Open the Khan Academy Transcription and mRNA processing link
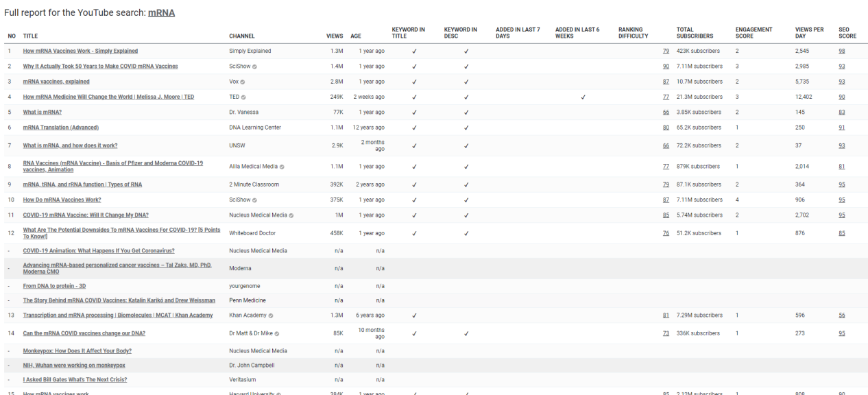Screen dimensions: 868x395 [x=118, y=315]
